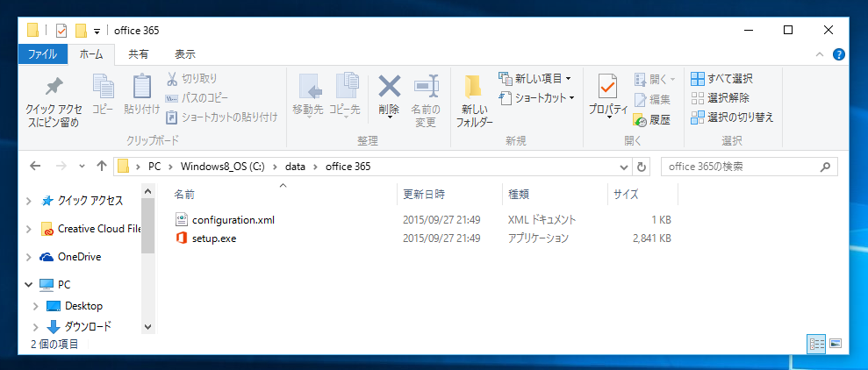The image size is (868, 370).
Task: Click Edit (編集) in ribbon
Action: pyautogui.click(x=652, y=100)
